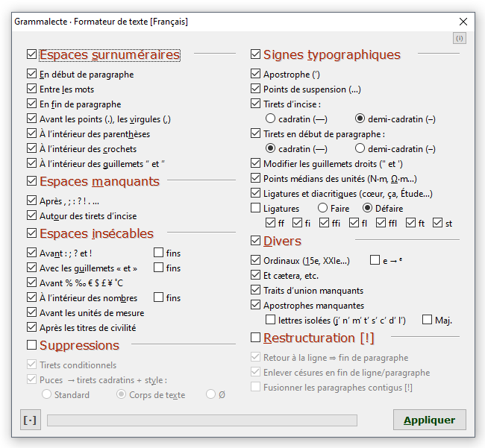Close the Formateur de texte dialog
Viewport: 485px width, 448px height.
pos(463,22)
